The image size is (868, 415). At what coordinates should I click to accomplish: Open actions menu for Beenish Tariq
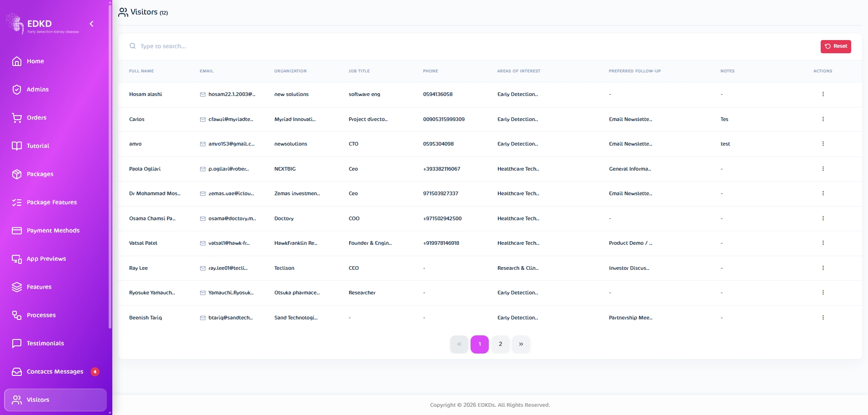pyautogui.click(x=823, y=318)
